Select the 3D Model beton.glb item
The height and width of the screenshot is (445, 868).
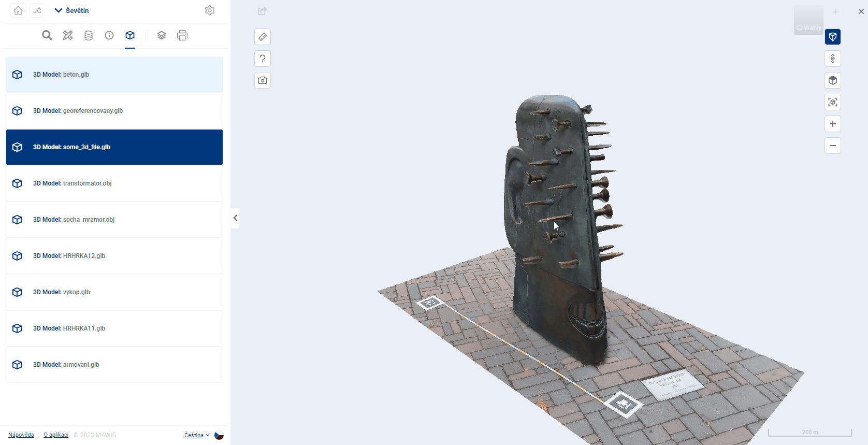114,75
